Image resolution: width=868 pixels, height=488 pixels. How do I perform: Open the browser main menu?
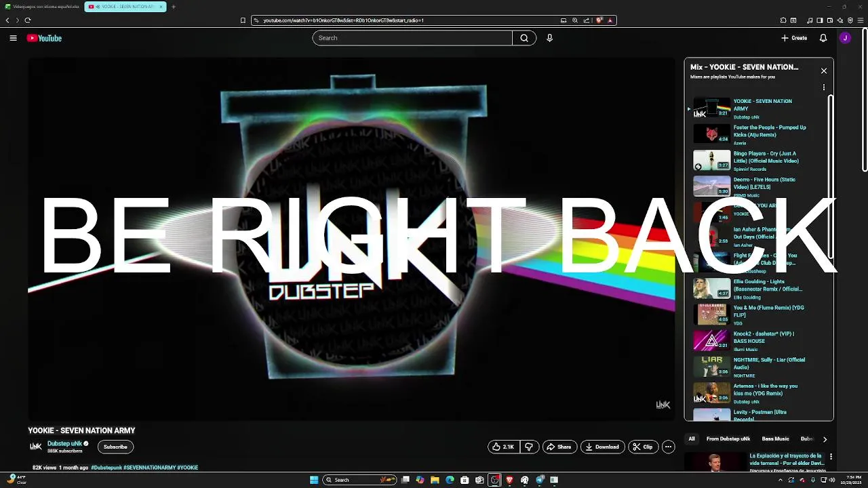[x=861, y=20]
